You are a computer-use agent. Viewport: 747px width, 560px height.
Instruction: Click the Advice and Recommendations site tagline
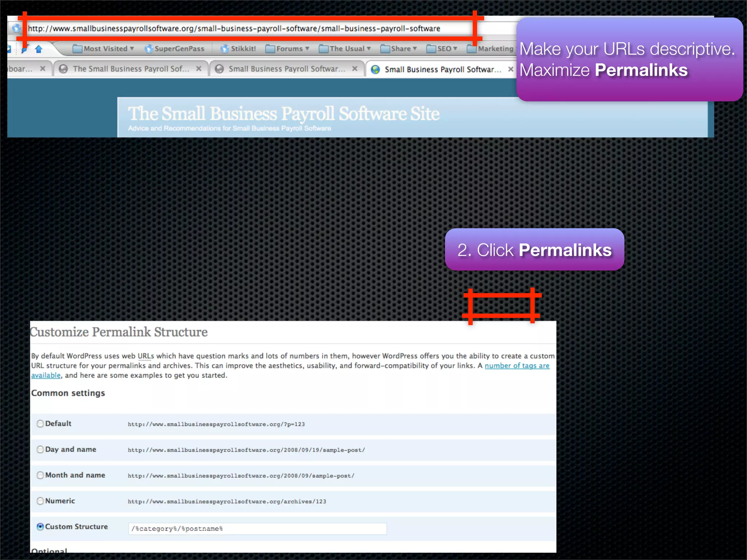point(229,128)
